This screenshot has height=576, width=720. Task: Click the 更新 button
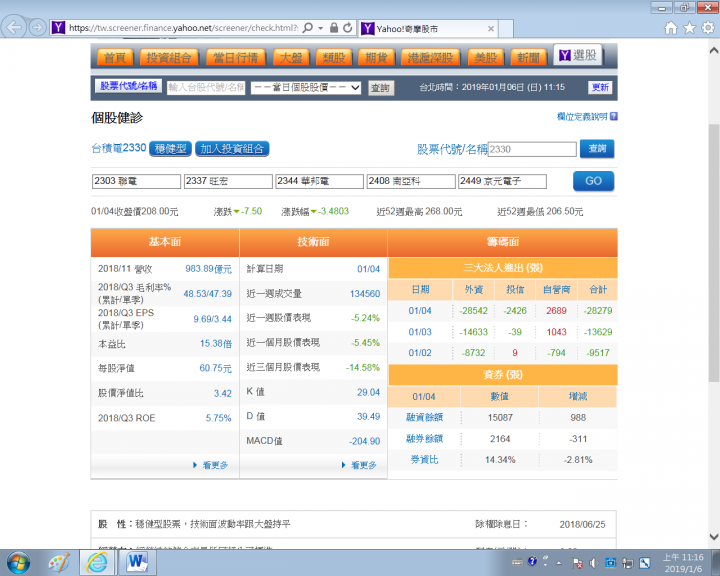(x=600, y=87)
